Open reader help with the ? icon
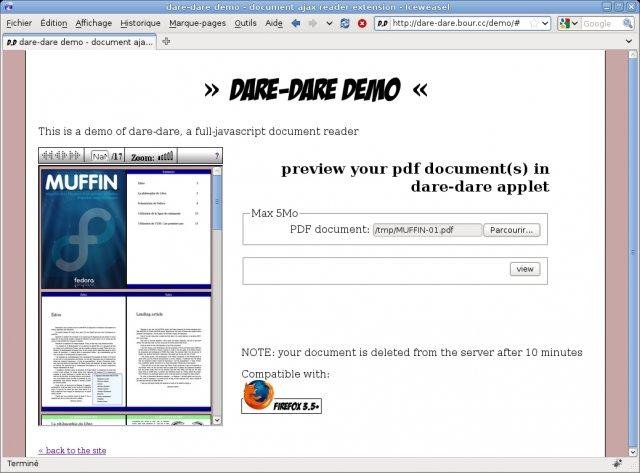The image size is (640, 473). [x=217, y=156]
